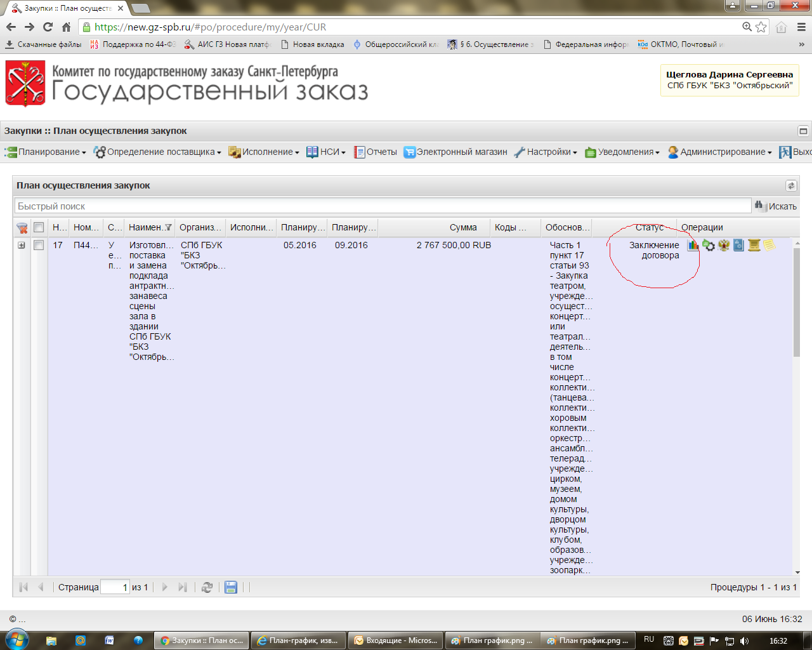Open the ОКТМО, Почтовый bookmark
The width and height of the screenshot is (812, 650).
681,44
